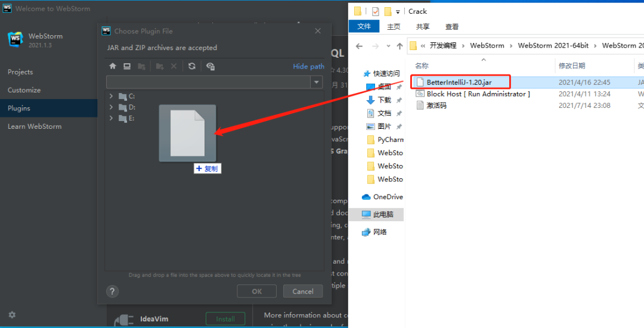The image size is (644, 328).
Task: Click 开发编程 in Explorer breadcrumb
Action: point(443,45)
